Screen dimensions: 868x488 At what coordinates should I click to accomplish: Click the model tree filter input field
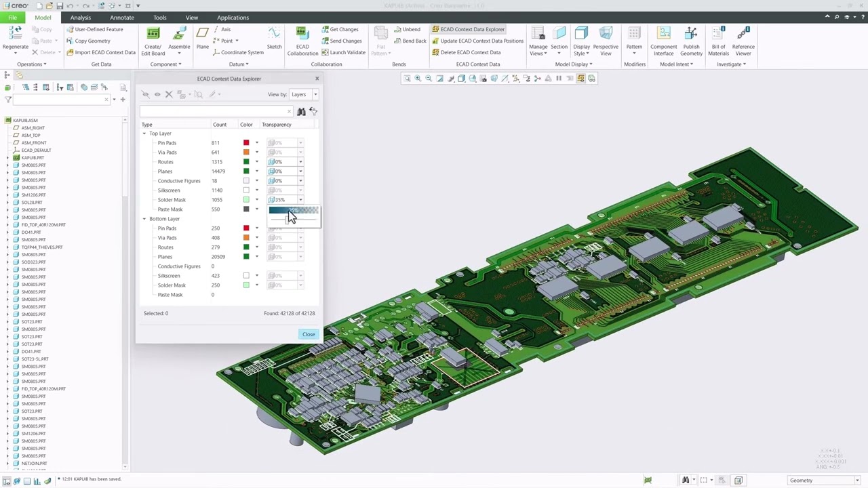point(61,100)
